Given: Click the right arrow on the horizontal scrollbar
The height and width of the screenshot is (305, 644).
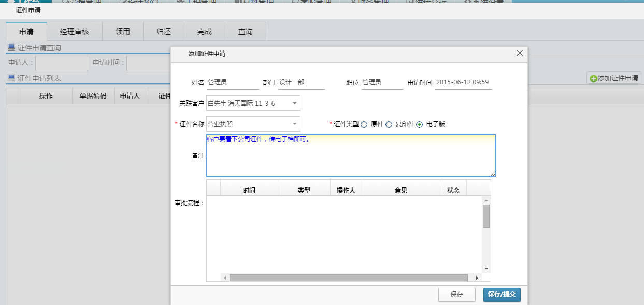Looking at the screenshot, I should [477, 278].
